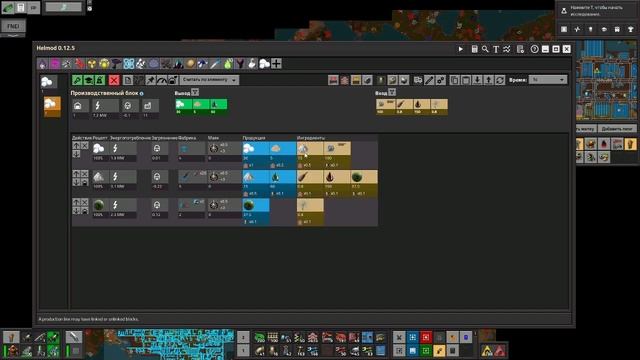This screenshot has width=640, height=360.
Task: Click the trophy icon in top-right shortcut row
Action: [x=631, y=29]
